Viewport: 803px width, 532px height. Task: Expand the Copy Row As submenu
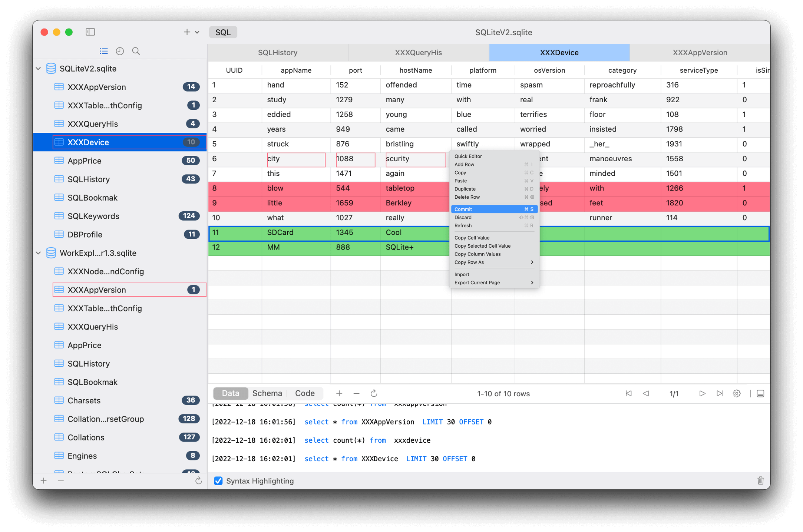494,262
